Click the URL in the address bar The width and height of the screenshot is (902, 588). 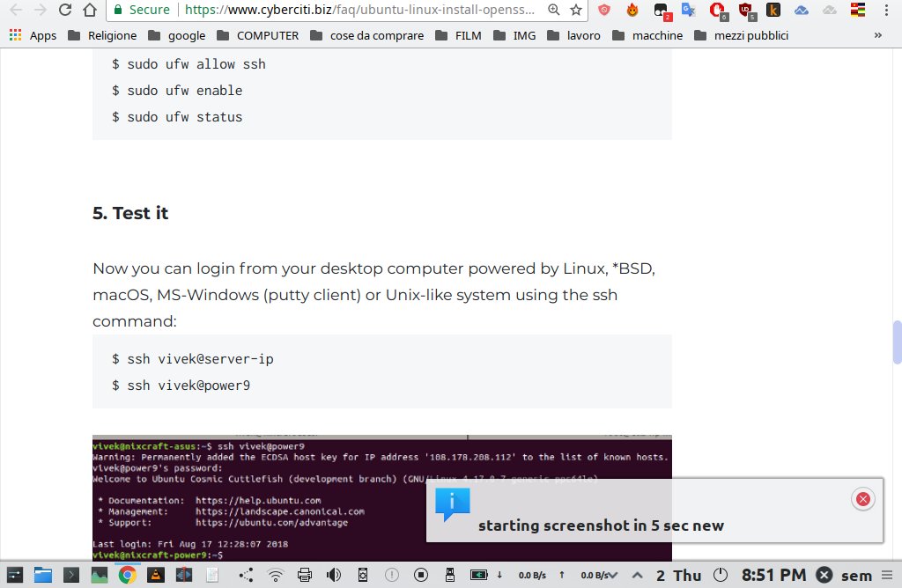(359, 10)
